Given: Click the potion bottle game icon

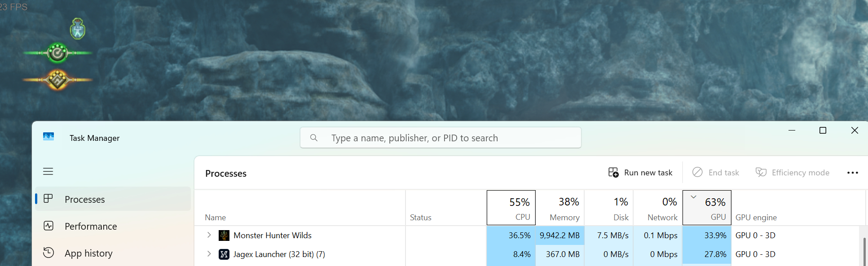Looking at the screenshot, I should 78,29.
